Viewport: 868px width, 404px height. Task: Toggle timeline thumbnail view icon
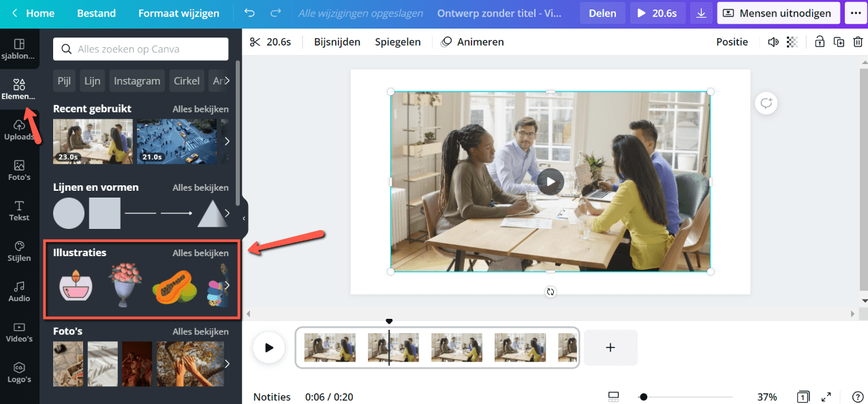(x=613, y=397)
